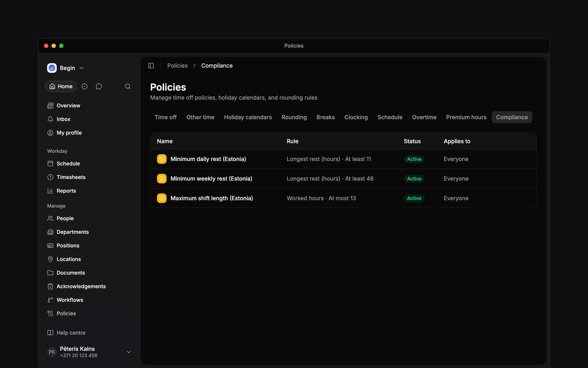Click shield icon for Minimum daily rest

pyautogui.click(x=162, y=159)
